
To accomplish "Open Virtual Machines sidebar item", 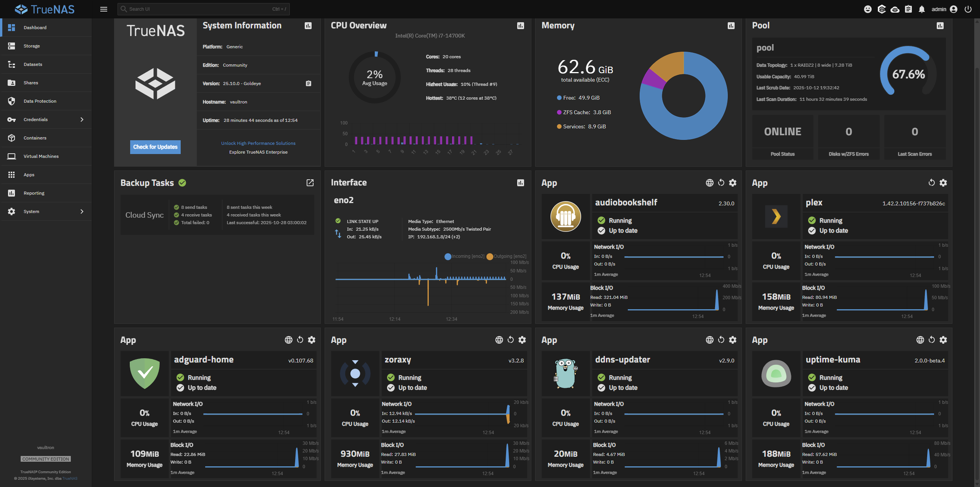I will [41, 156].
